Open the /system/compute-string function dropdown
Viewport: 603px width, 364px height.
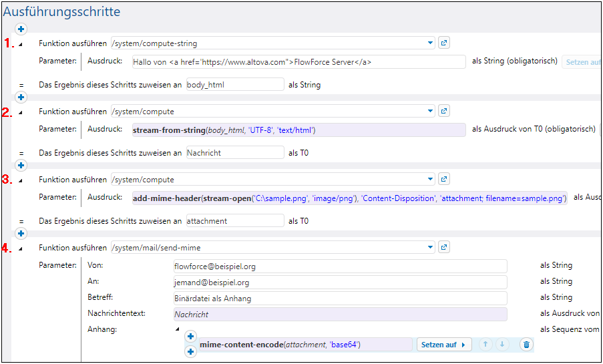pos(430,43)
